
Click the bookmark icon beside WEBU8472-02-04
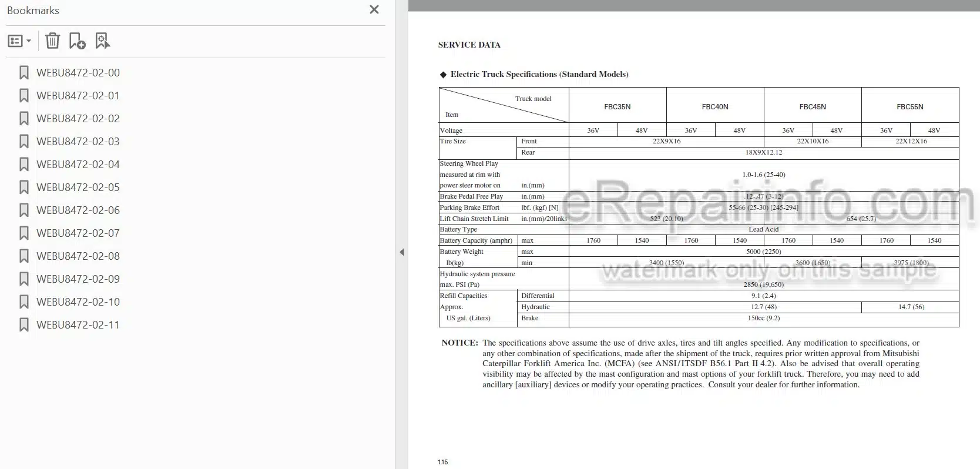point(24,165)
